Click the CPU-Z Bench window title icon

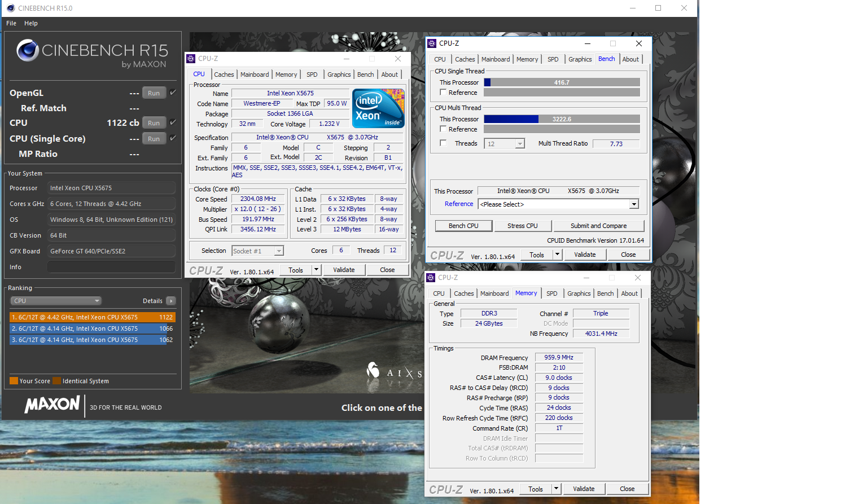[x=432, y=43]
